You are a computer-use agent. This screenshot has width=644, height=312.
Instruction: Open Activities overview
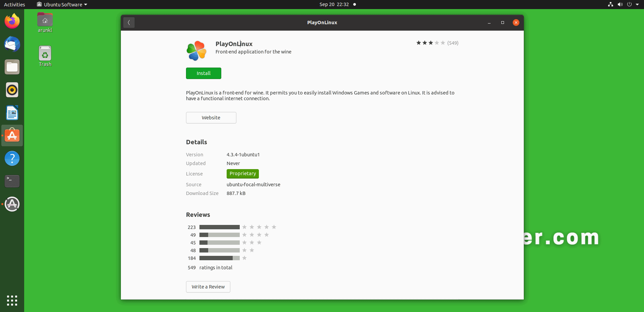[14, 4]
